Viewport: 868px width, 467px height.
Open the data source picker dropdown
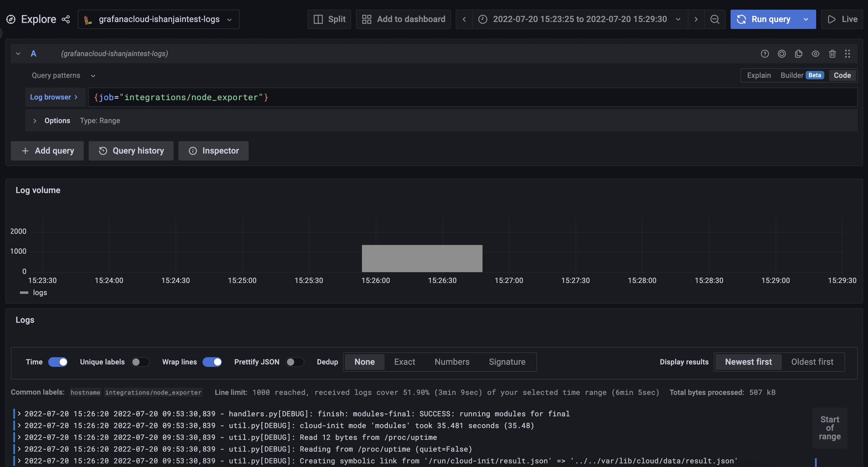158,19
